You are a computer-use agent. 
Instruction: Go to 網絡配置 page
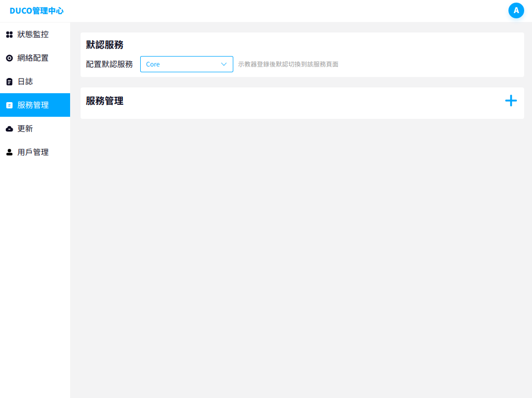pos(35,58)
